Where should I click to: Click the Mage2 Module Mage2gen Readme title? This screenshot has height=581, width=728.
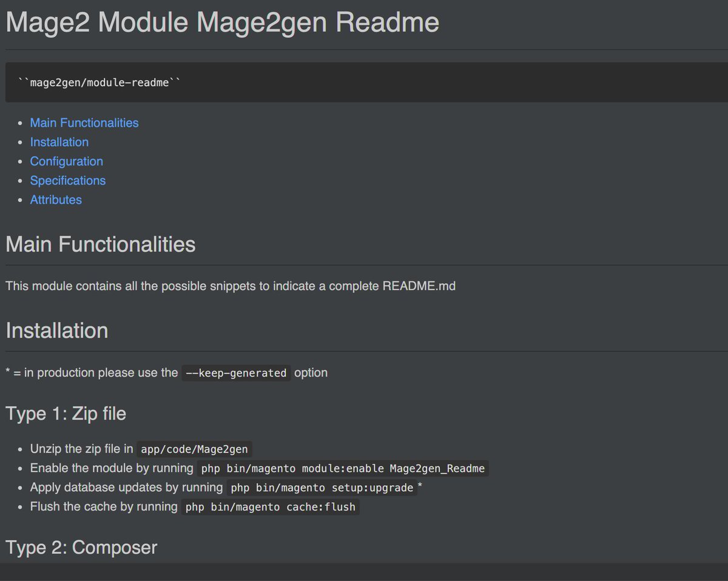(222, 22)
